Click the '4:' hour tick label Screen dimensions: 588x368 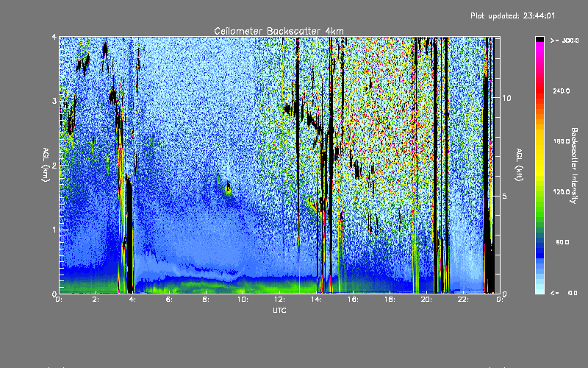coord(133,300)
